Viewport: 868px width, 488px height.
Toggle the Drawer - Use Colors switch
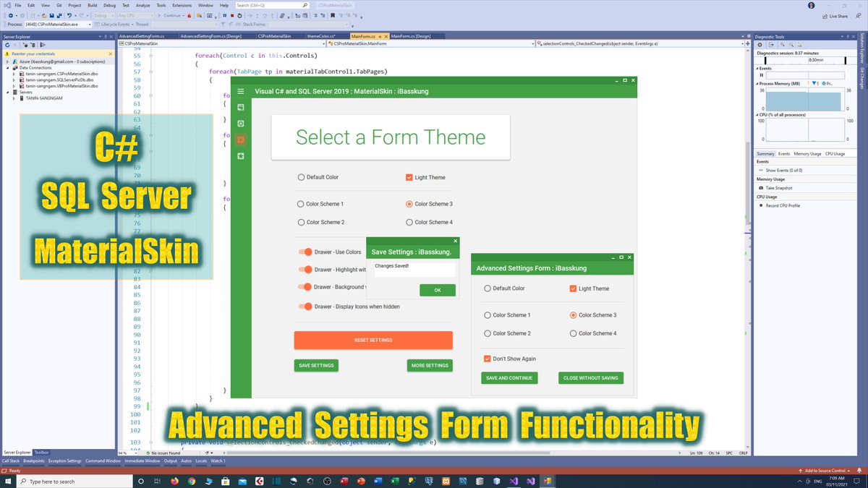tap(305, 252)
